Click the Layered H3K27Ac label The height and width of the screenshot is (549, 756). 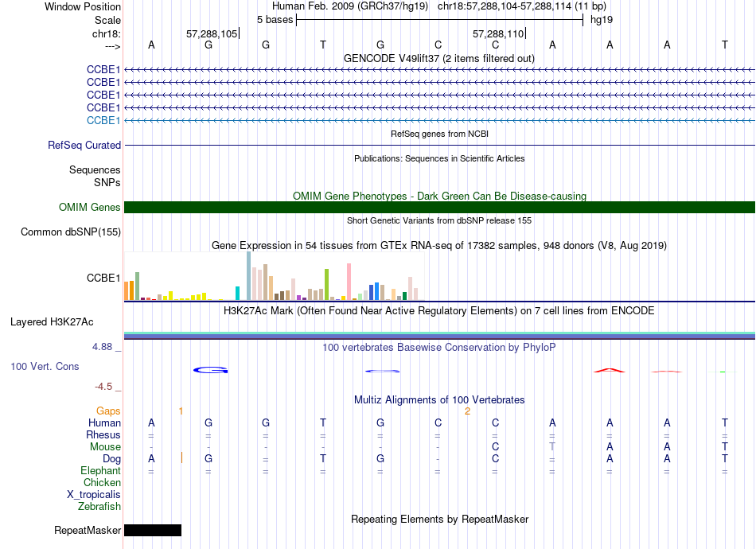(52, 322)
